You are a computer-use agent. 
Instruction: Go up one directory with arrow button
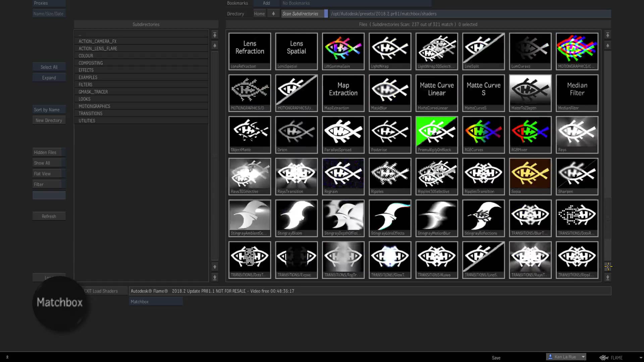[x=273, y=14]
